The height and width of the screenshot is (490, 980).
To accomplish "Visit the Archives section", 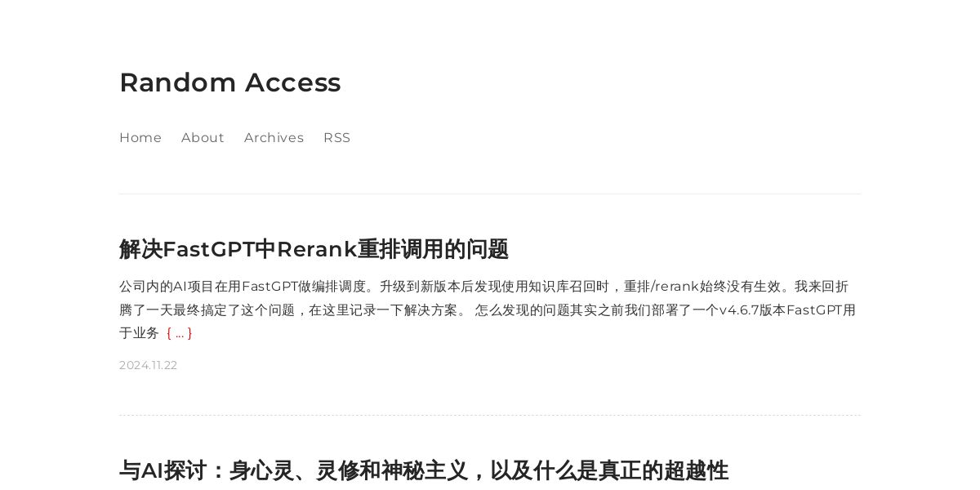I will click(x=274, y=137).
